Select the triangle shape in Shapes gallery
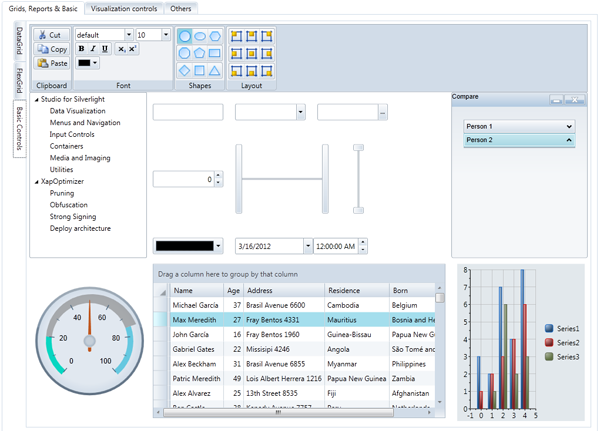Image resolution: width=600 pixels, height=431 pixels. pos(215,71)
